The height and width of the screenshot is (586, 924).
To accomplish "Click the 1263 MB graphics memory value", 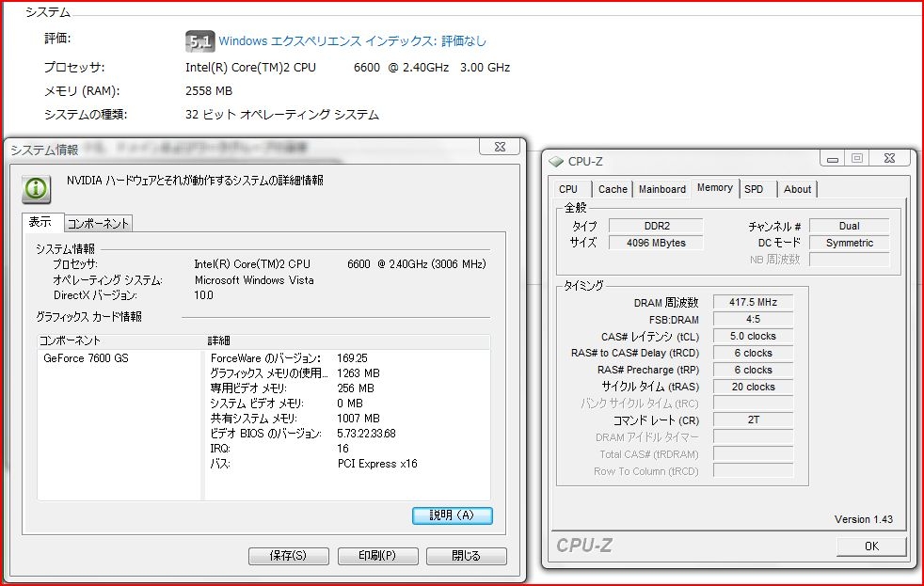I will [358, 373].
